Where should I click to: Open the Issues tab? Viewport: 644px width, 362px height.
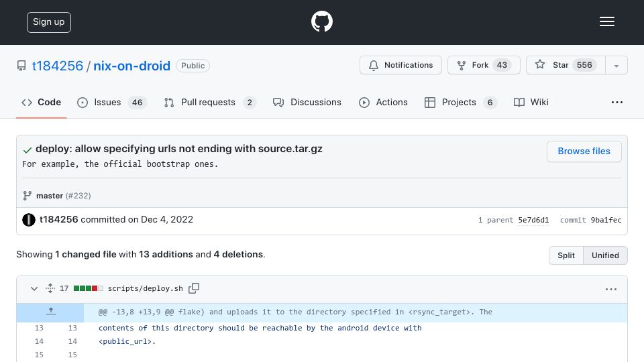click(112, 102)
